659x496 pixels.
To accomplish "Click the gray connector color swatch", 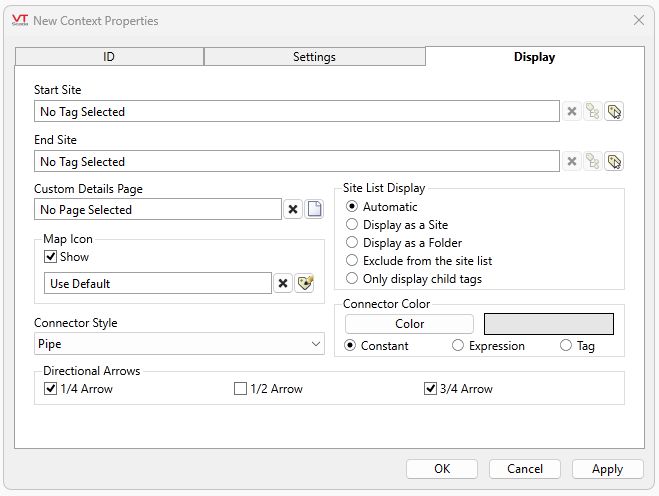I will 549,324.
